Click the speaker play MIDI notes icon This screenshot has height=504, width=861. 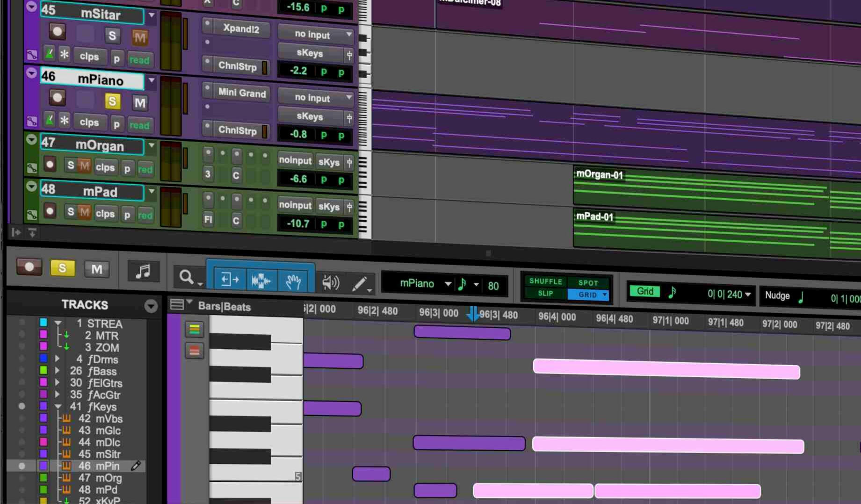(331, 282)
